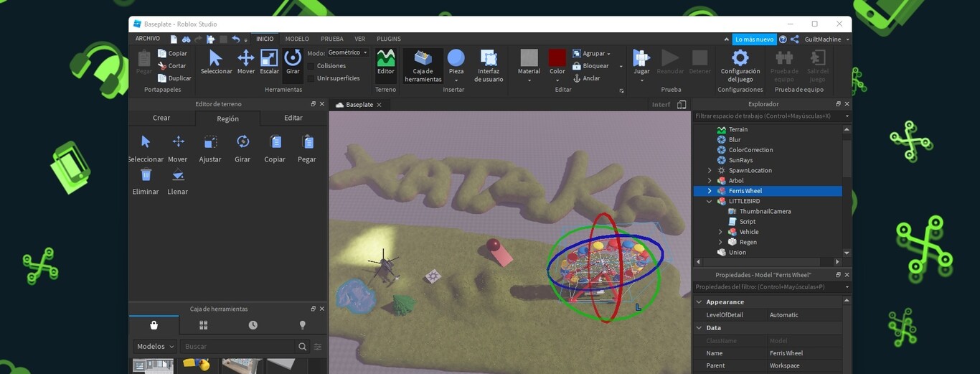This screenshot has height=374, width=980.
Task: Open the terrain Editor tool
Action: [x=386, y=62]
